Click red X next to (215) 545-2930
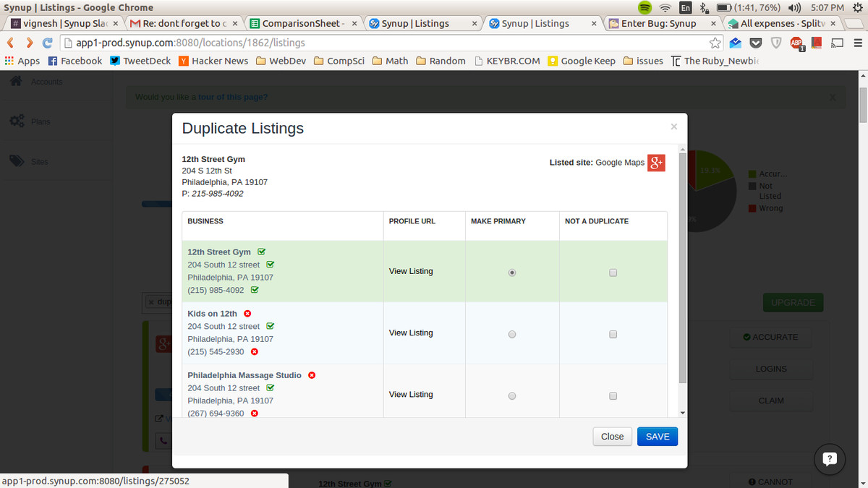This screenshot has width=868, height=488. (255, 351)
